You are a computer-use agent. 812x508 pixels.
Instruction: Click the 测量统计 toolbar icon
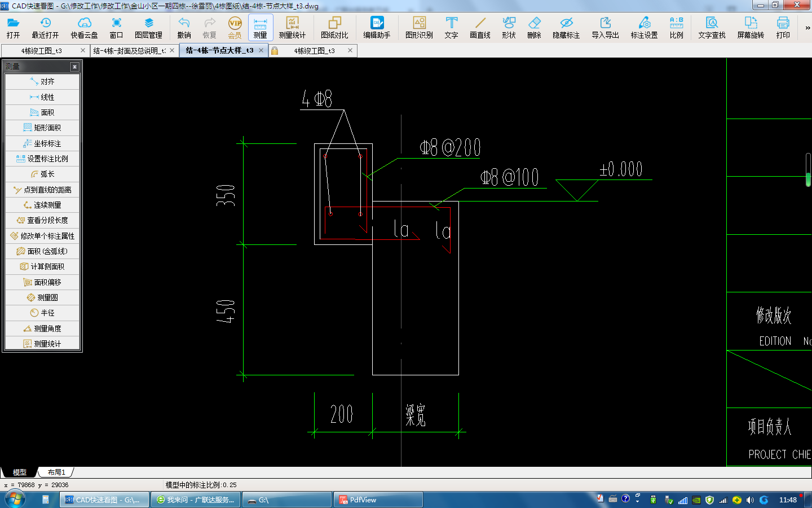click(292, 27)
